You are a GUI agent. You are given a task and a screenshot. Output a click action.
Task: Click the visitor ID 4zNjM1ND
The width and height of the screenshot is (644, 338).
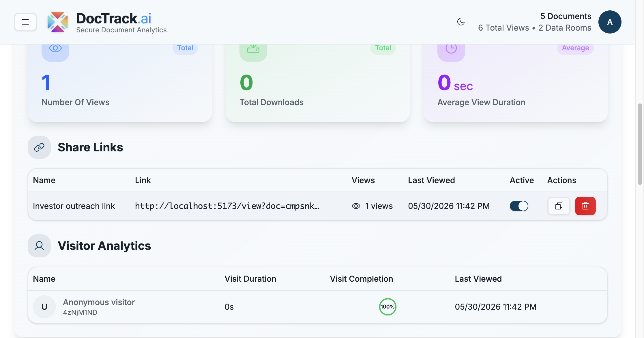pyautogui.click(x=80, y=313)
